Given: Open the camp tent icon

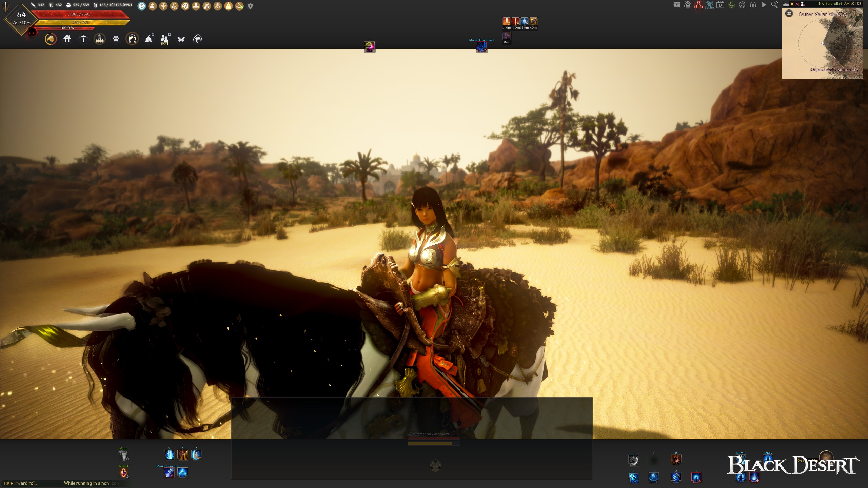Looking at the screenshot, I should 149,39.
